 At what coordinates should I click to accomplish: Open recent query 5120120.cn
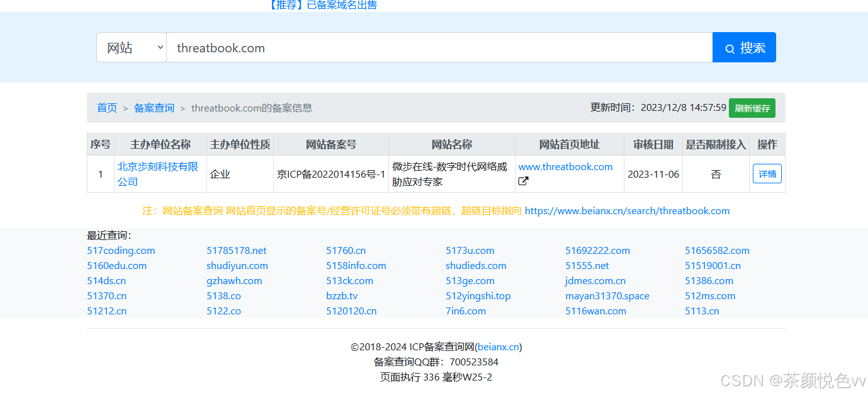[351, 311]
